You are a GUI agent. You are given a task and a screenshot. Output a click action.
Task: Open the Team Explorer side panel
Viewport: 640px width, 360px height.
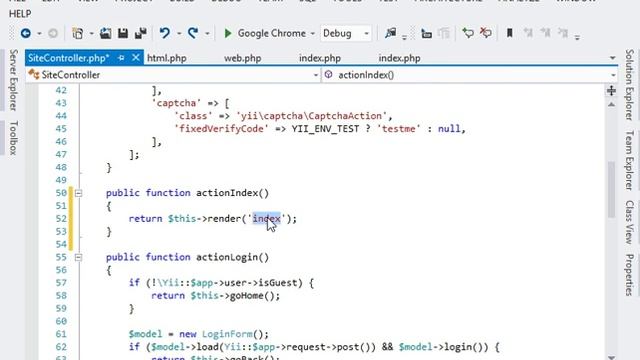click(629, 160)
